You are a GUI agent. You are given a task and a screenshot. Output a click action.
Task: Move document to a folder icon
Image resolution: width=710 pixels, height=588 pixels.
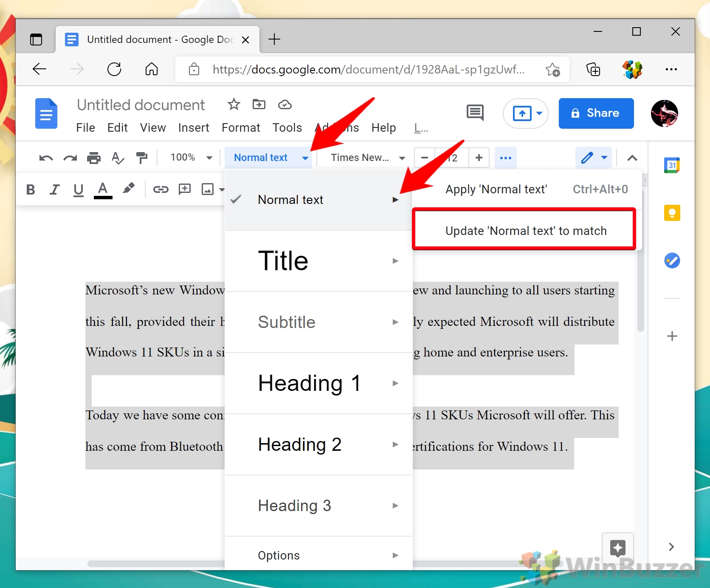[259, 105]
